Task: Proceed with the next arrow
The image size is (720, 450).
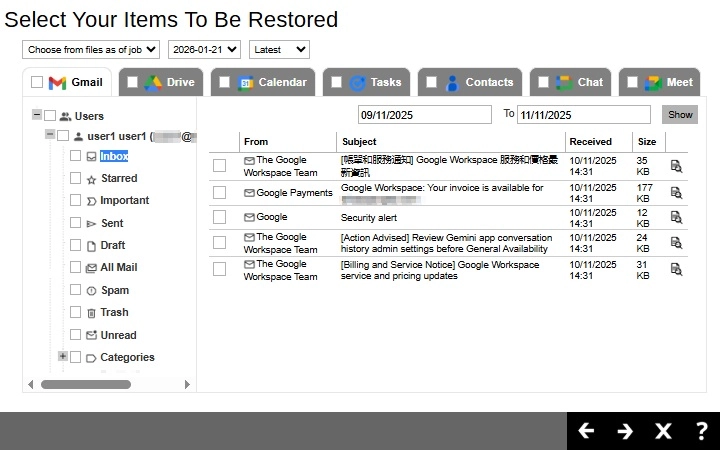Action: (x=625, y=431)
